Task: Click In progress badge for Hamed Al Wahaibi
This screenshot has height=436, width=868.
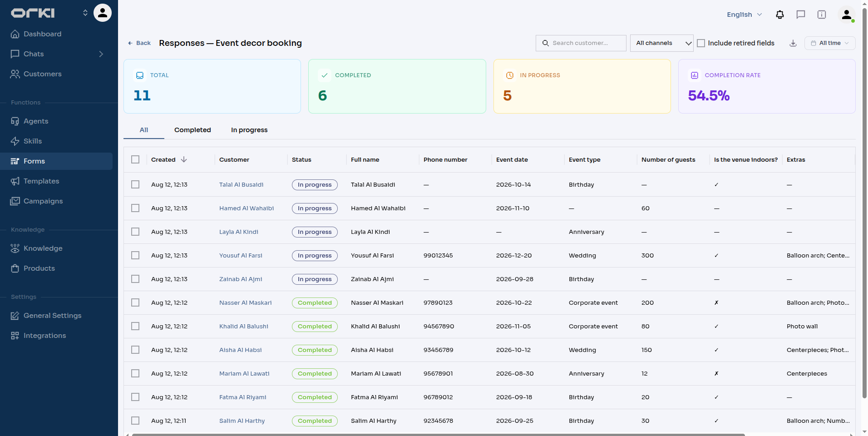Action: (x=315, y=208)
